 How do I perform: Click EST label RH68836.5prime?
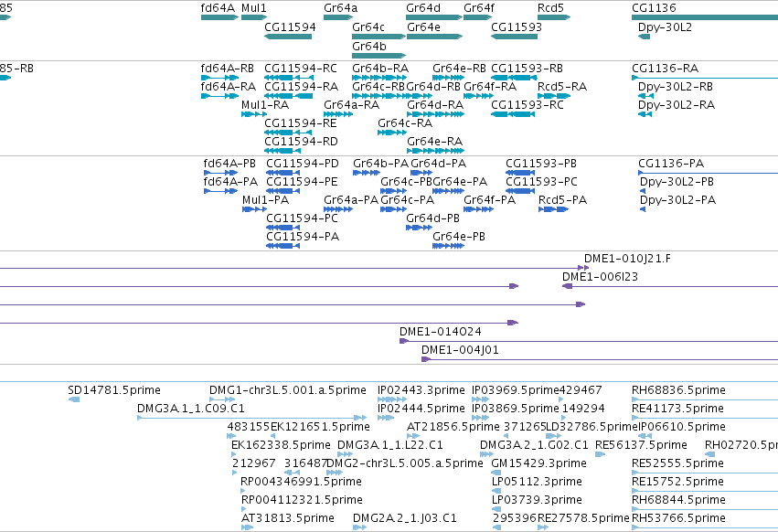coord(678,390)
